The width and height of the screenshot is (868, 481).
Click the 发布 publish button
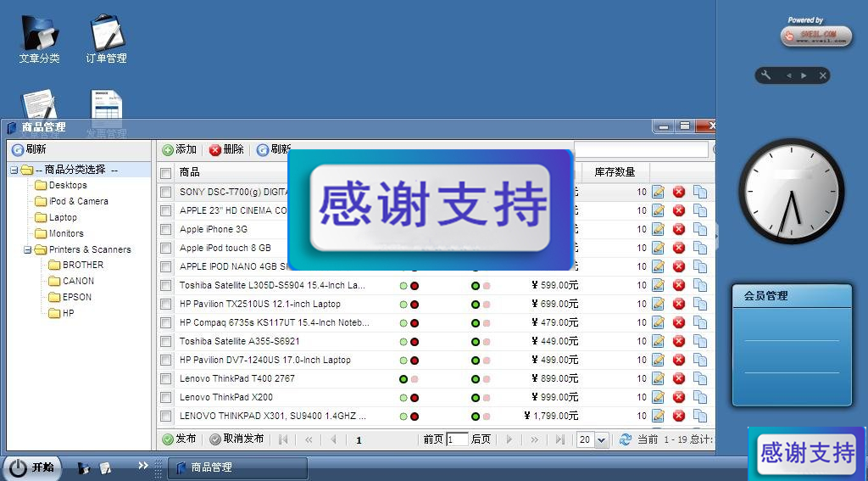[180, 439]
